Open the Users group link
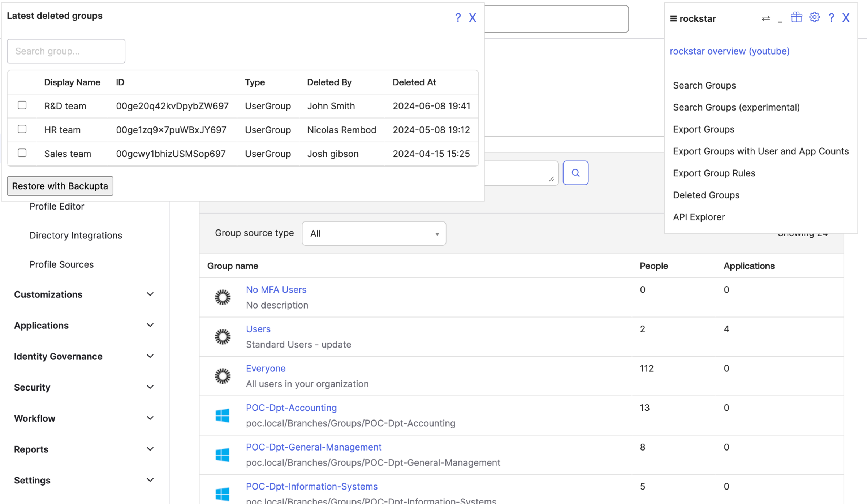867x504 pixels. point(258,329)
